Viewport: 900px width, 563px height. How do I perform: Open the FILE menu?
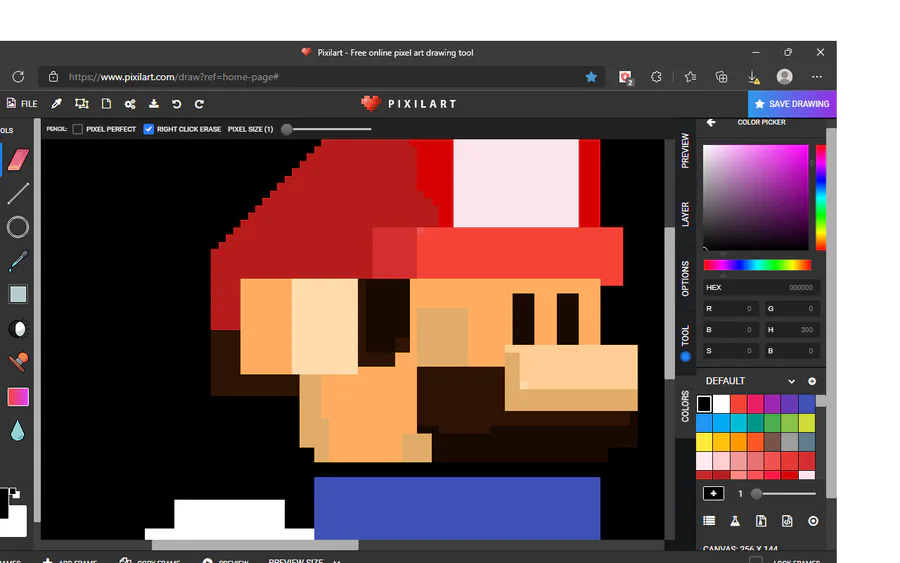click(x=22, y=104)
